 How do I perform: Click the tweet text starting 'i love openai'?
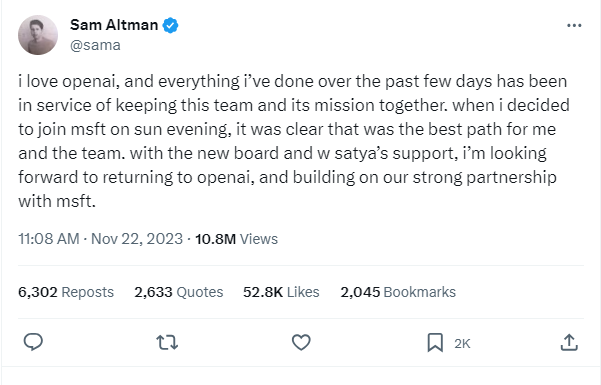tap(294, 141)
